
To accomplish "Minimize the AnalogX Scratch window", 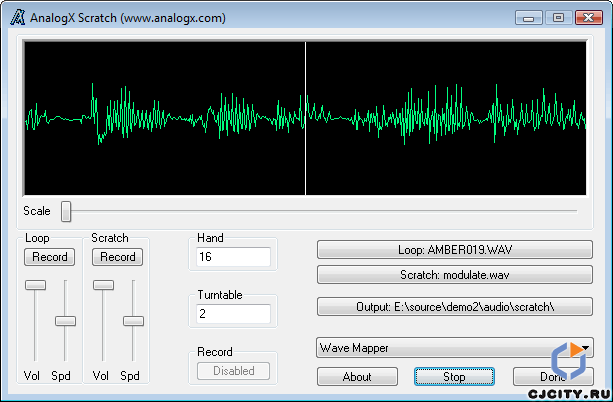I will point(529,18).
